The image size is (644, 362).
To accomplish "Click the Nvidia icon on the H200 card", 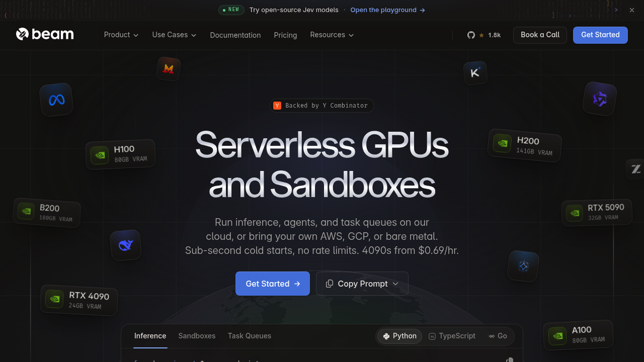I will point(502,143).
